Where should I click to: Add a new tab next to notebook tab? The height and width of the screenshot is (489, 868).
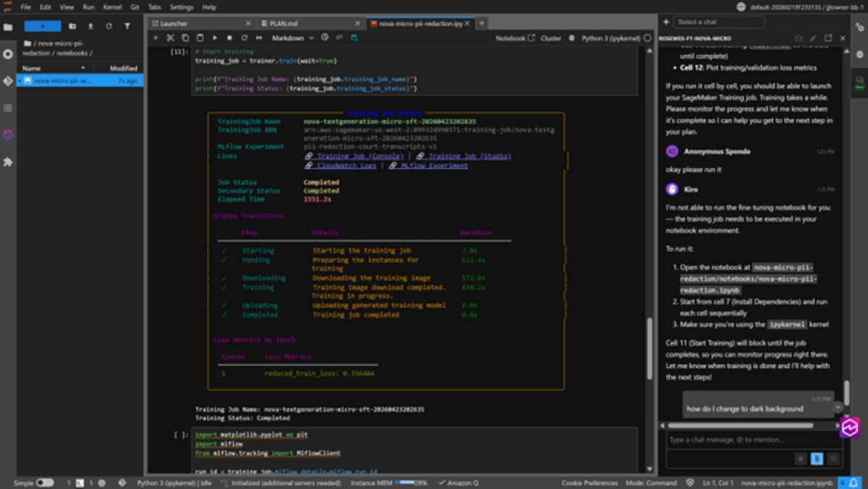(482, 23)
